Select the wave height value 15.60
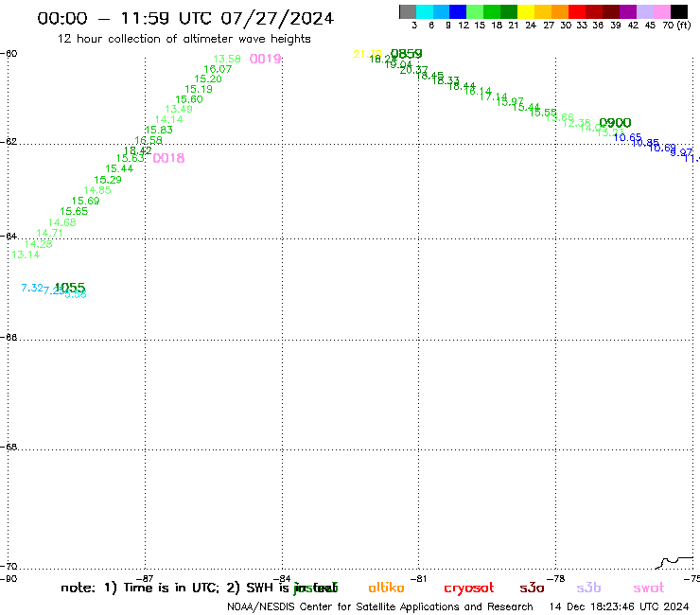Screen dimensions: 700x615 pyautogui.click(x=189, y=99)
